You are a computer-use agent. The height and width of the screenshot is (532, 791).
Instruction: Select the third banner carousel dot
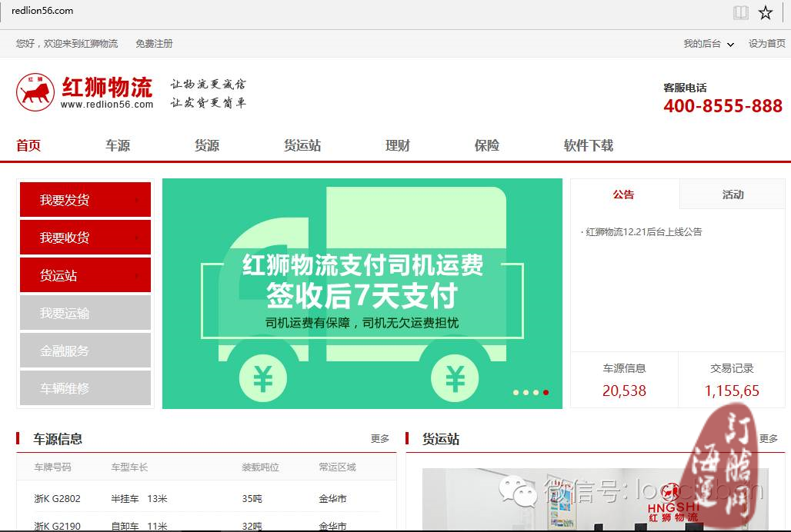[x=536, y=392]
